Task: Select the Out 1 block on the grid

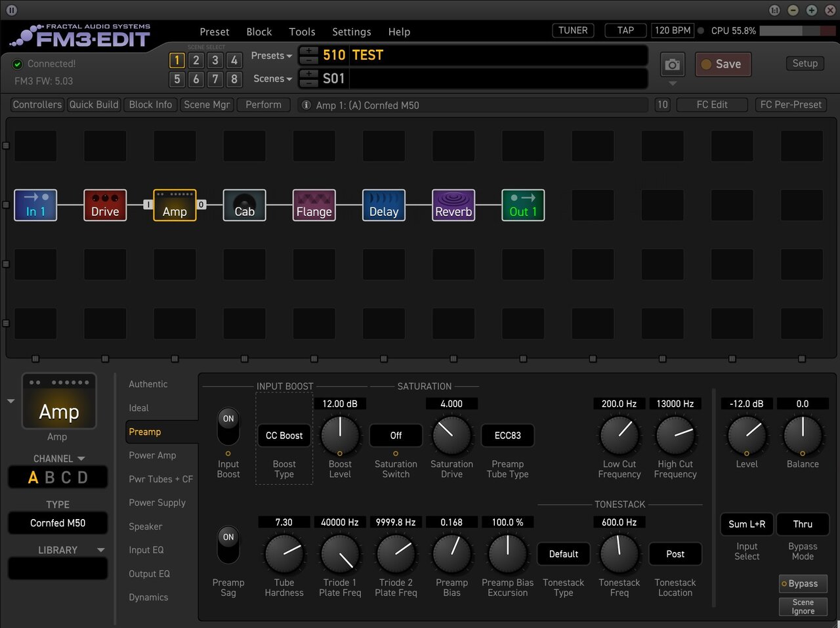Action: point(523,205)
